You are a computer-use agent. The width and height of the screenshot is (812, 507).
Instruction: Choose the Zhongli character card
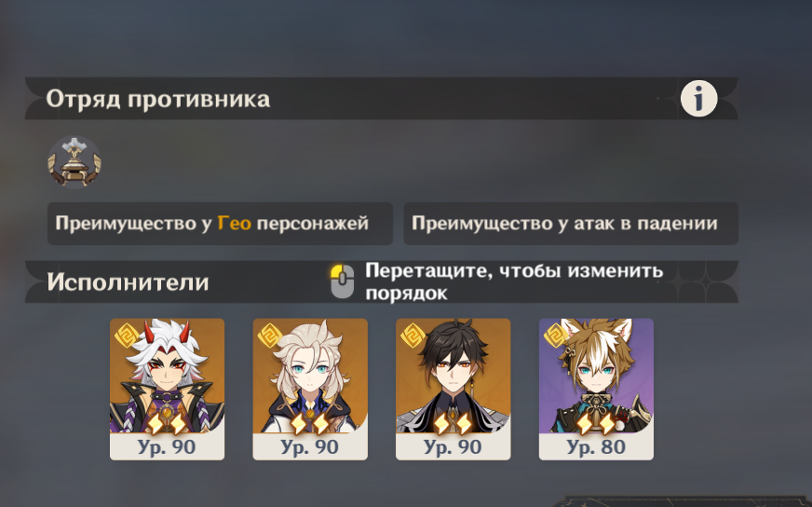click(x=453, y=390)
